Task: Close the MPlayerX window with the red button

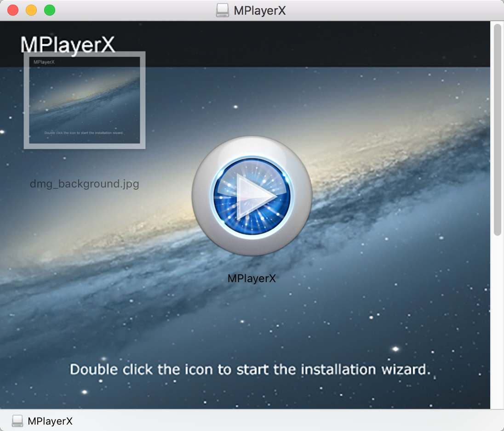Action: [13, 10]
